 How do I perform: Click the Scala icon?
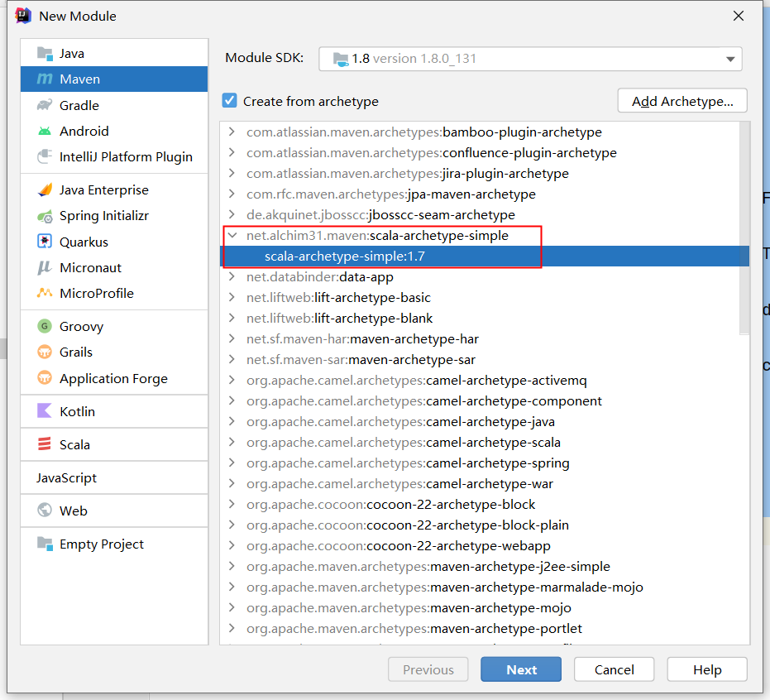(x=45, y=444)
